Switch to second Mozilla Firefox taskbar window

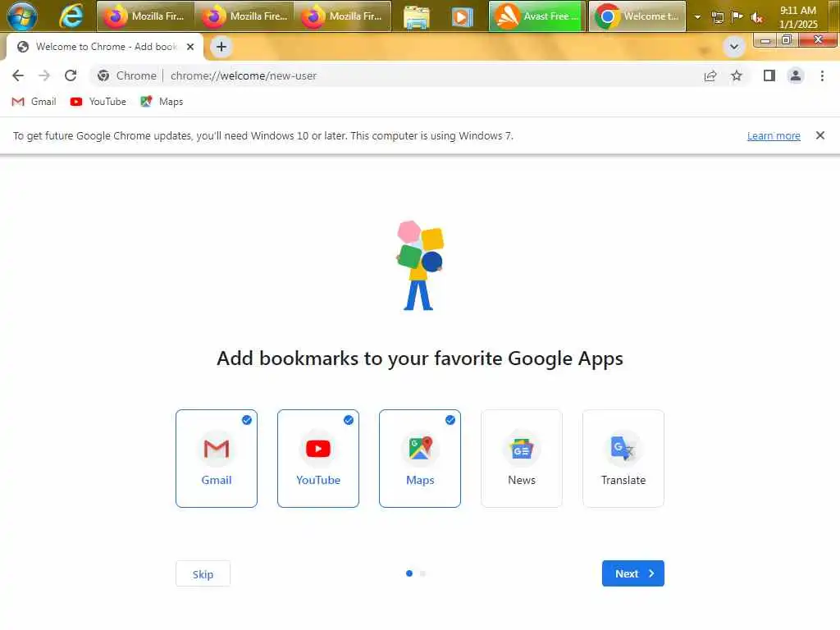pyautogui.click(x=244, y=16)
